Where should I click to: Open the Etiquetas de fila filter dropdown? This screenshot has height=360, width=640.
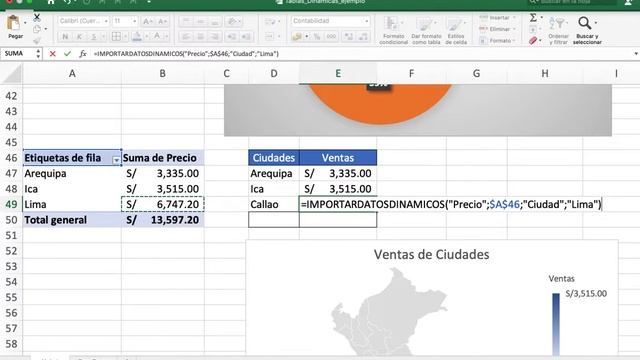[x=116, y=160]
